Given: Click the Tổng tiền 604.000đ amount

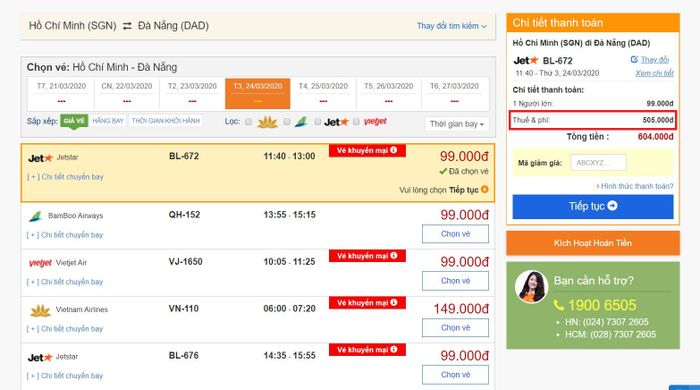Looking at the screenshot, I should point(655,137).
